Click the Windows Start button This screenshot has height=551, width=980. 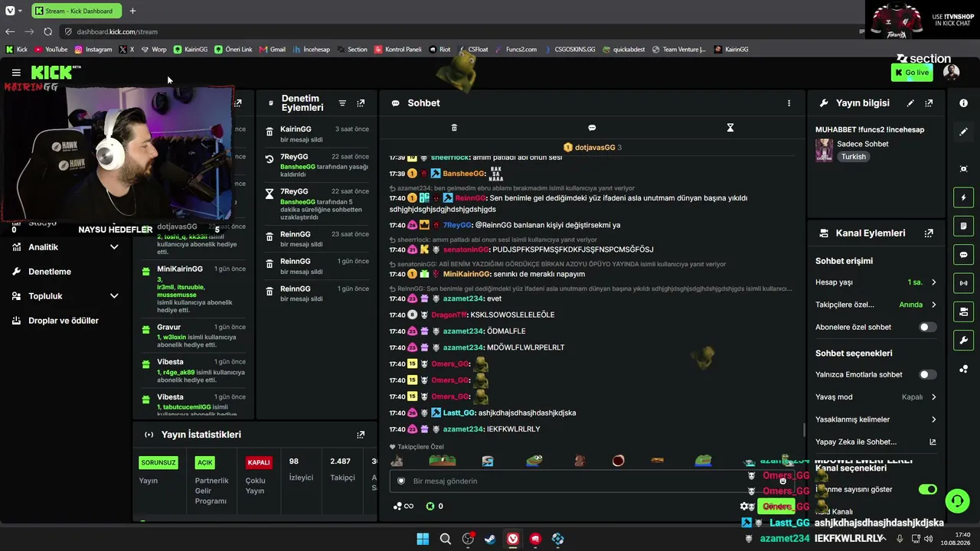pyautogui.click(x=423, y=539)
